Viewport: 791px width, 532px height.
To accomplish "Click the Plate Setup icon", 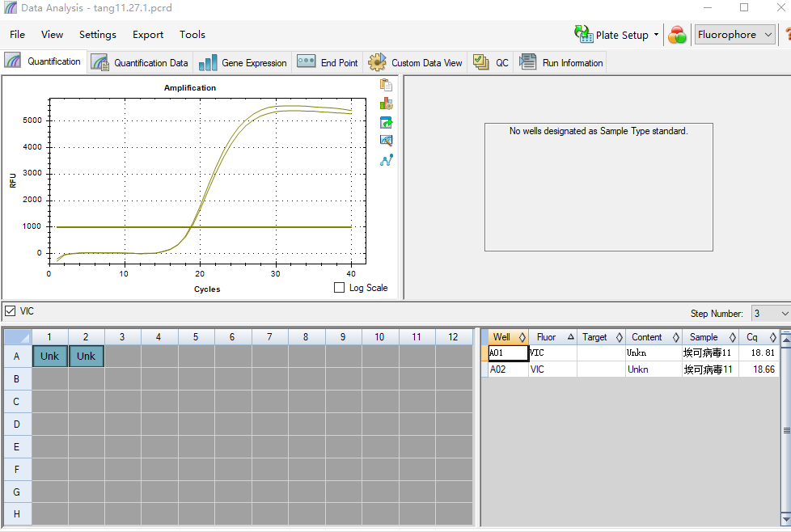I will pos(584,34).
